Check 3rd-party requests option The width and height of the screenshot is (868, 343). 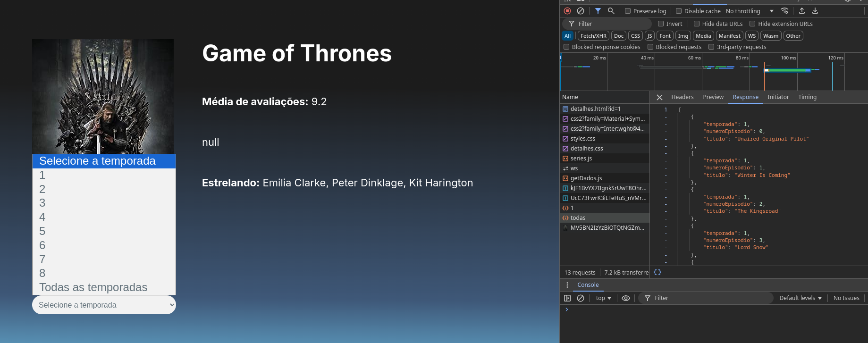point(711,47)
